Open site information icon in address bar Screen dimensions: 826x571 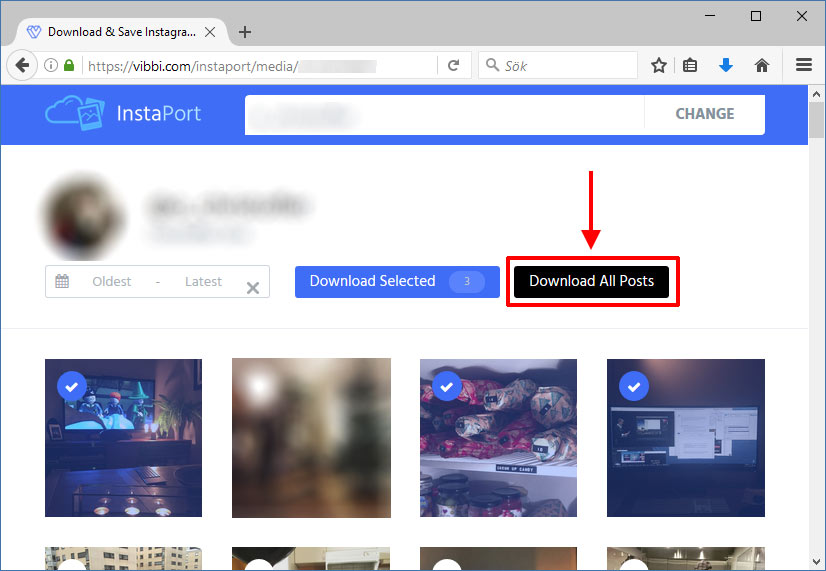coord(51,65)
